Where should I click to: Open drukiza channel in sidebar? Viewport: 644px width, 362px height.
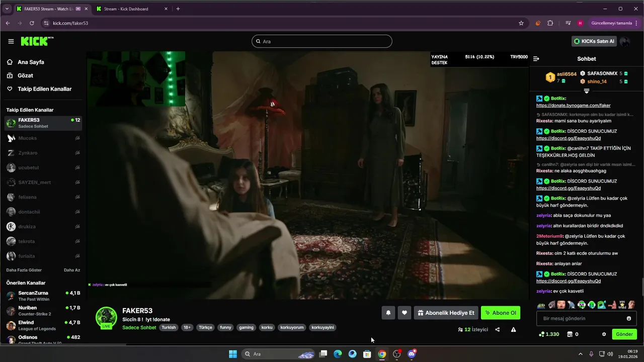43,227
